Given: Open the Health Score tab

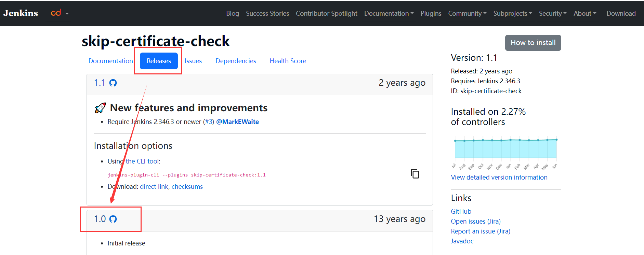Looking at the screenshot, I should coord(288,61).
